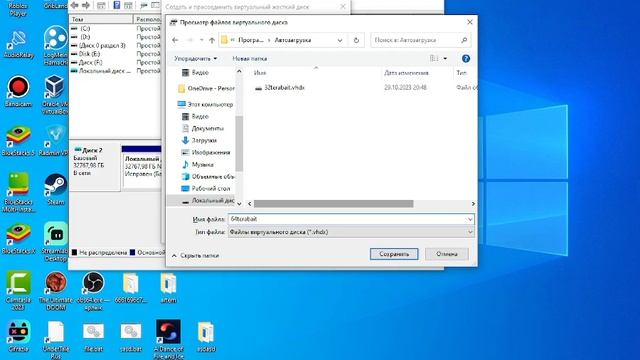Select asdasd folder on desktop
640x360 pixels.
point(205,337)
